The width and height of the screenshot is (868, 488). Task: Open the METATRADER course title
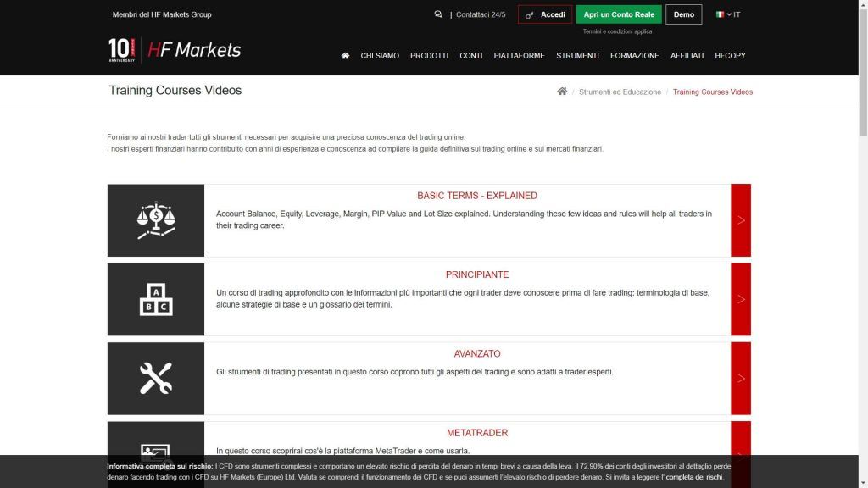coord(477,433)
